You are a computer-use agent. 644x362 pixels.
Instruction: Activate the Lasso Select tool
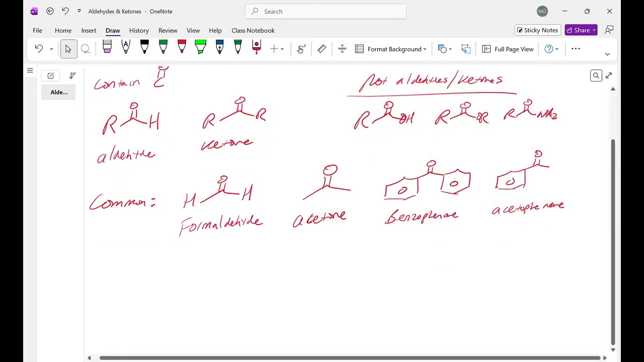coord(86,49)
